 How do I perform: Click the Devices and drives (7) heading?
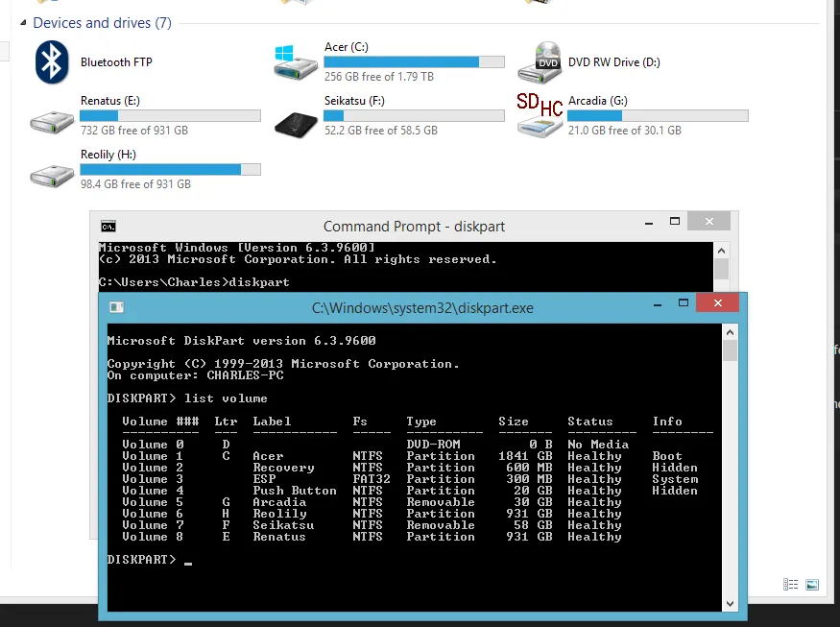point(103,23)
